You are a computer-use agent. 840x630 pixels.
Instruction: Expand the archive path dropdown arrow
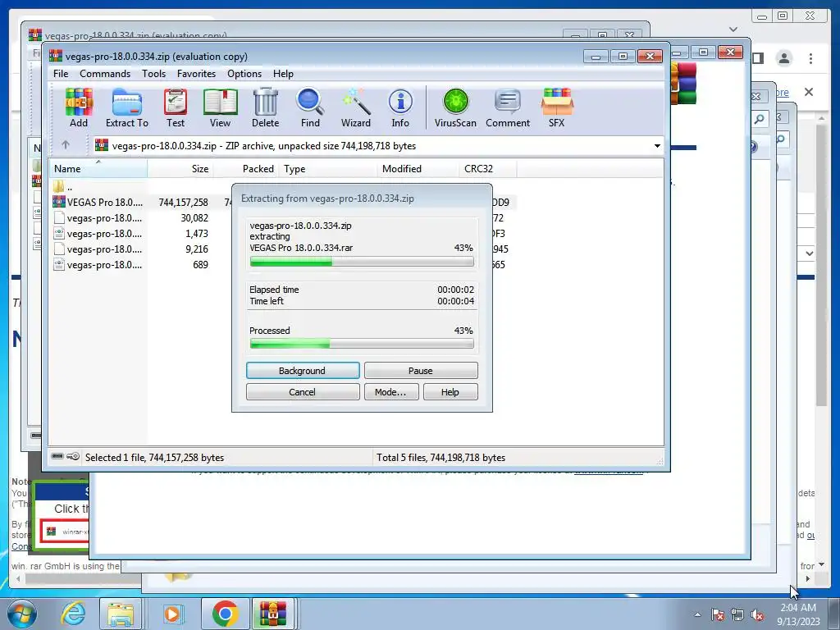coord(657,146)
